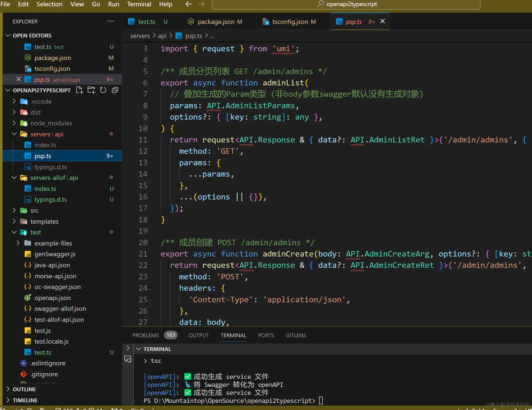Expand the example-files folder
This screenshot has height=410, width=532.
pos(18,243)
